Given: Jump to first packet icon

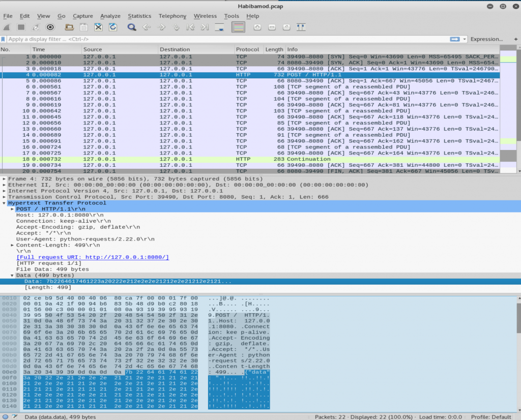Looking at the screenshot, I should click(x=190, y=27).
